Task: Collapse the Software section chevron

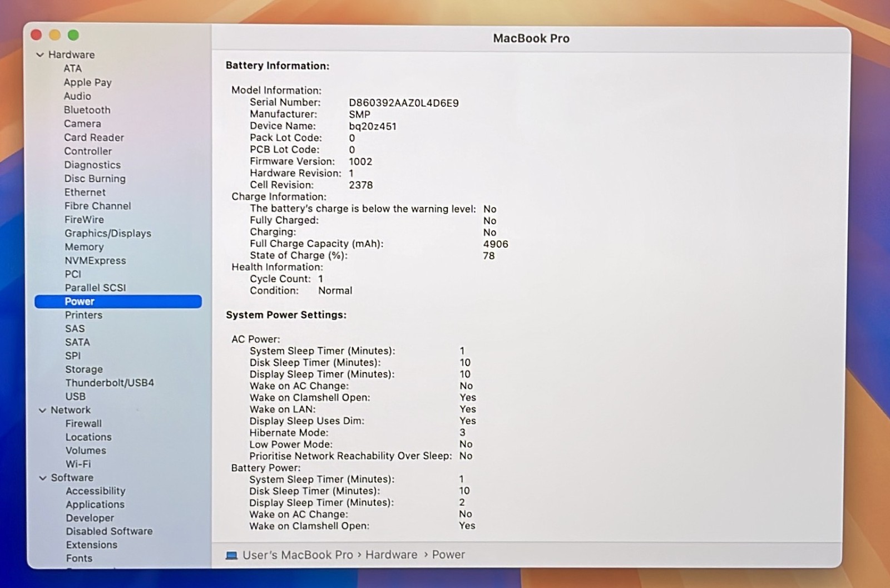Action: [x=43, y=478]
